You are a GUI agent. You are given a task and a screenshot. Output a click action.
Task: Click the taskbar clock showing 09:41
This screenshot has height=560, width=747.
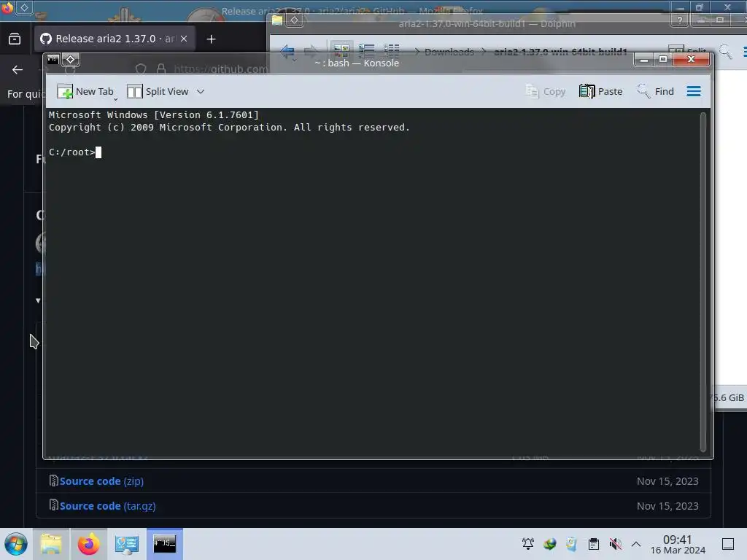click(x=678, y=544)
